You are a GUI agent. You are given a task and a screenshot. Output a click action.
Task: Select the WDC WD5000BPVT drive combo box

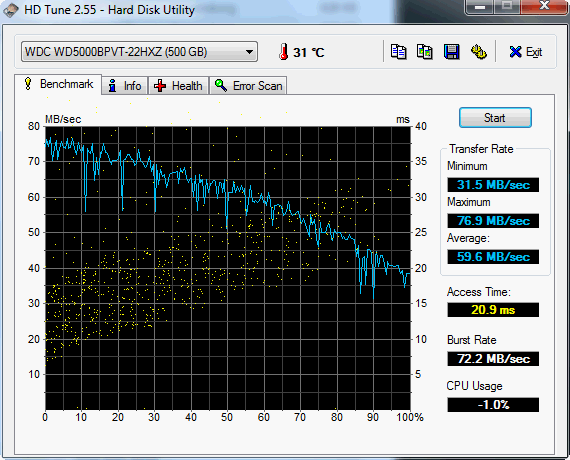139,52
